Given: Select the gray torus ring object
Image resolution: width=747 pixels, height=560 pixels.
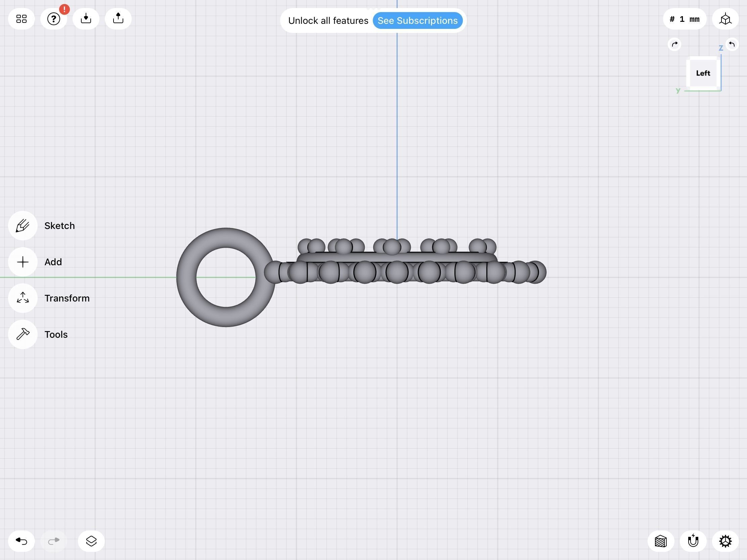Looking at the screenshot, I should (x=186, y=277).
